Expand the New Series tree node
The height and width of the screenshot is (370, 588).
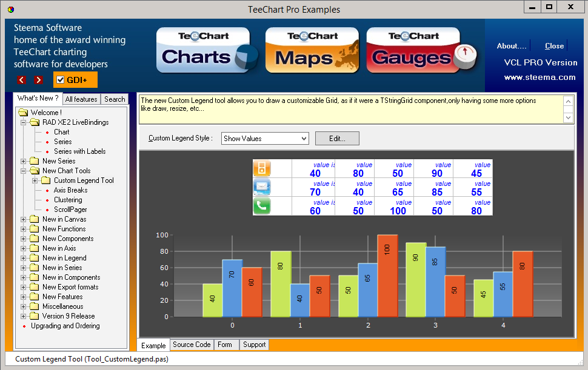click(x=23, y=162)
